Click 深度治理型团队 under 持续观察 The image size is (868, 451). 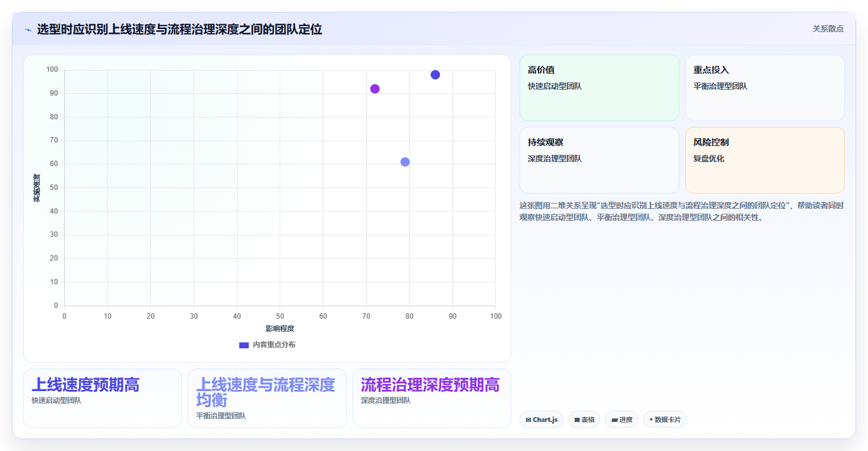(555, 158)
